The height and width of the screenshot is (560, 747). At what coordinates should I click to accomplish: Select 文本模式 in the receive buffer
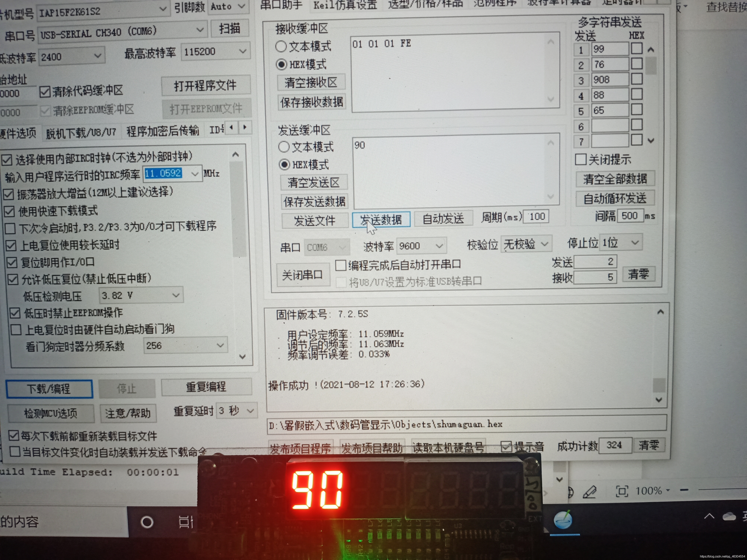click(281, 47)
